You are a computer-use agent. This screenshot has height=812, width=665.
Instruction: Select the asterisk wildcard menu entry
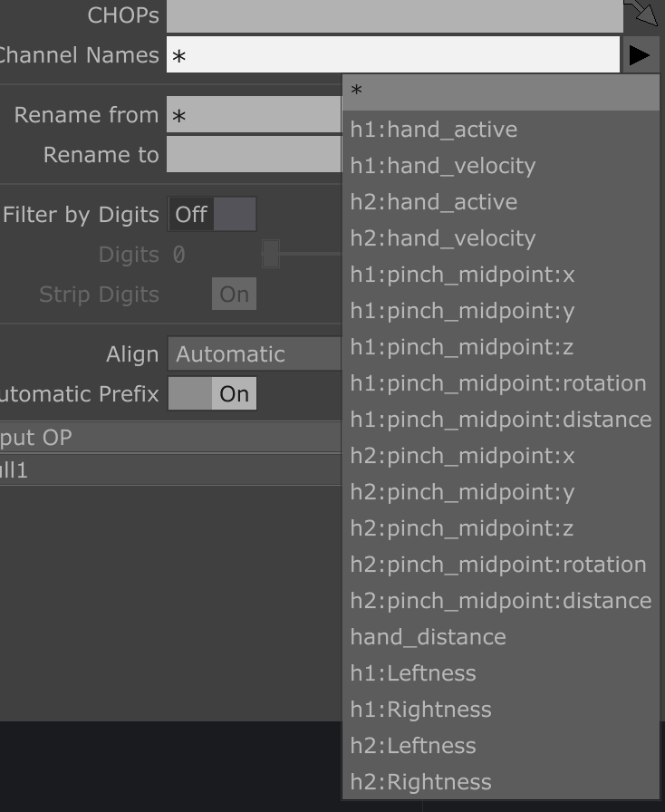[500, 92]
